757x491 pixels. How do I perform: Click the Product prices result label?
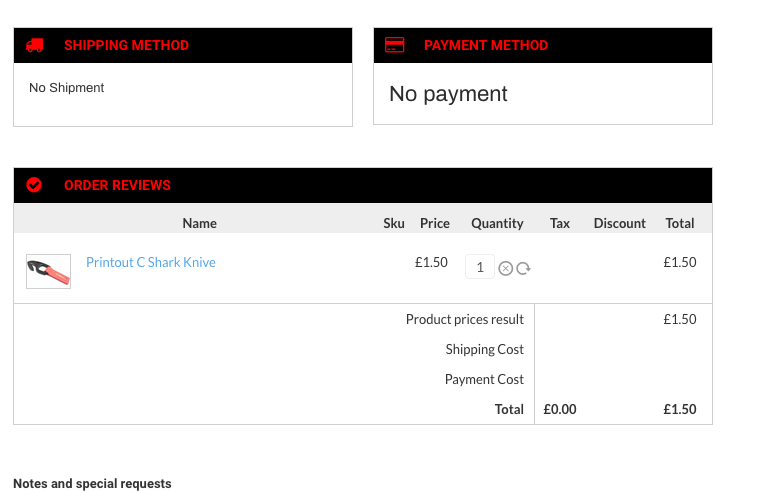(464, 319)
